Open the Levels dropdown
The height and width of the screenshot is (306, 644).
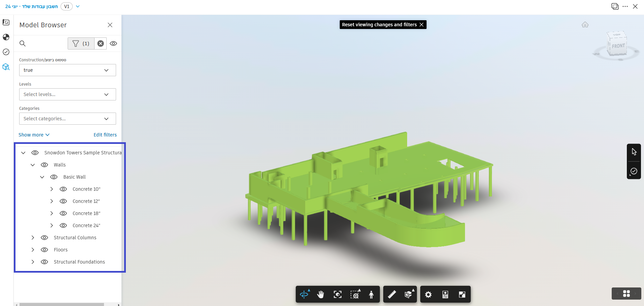(67, 94)
